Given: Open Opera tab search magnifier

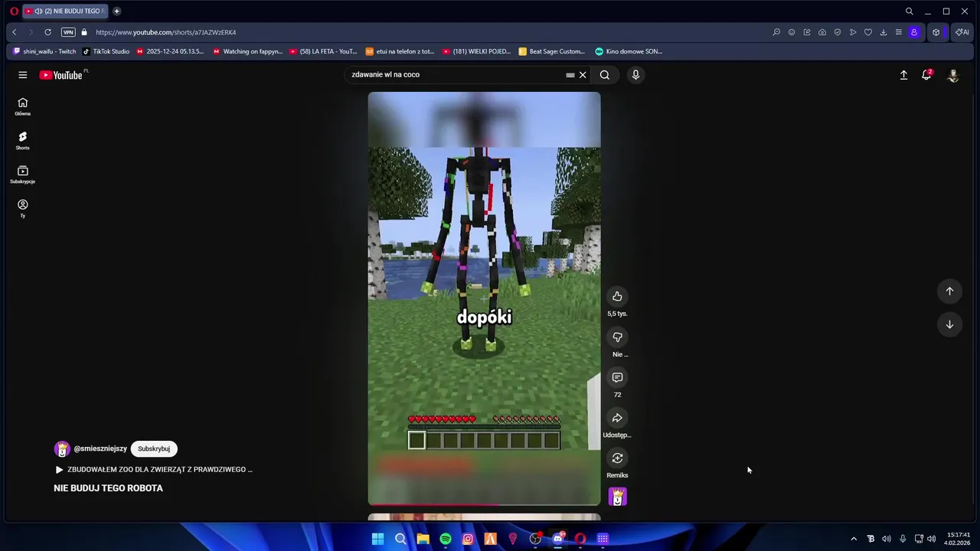Looking at the screenshot, I should tap(910, 11).
